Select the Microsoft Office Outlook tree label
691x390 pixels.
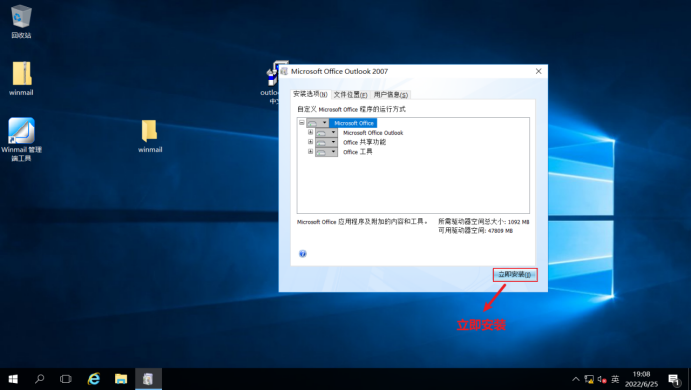point(373,133)
